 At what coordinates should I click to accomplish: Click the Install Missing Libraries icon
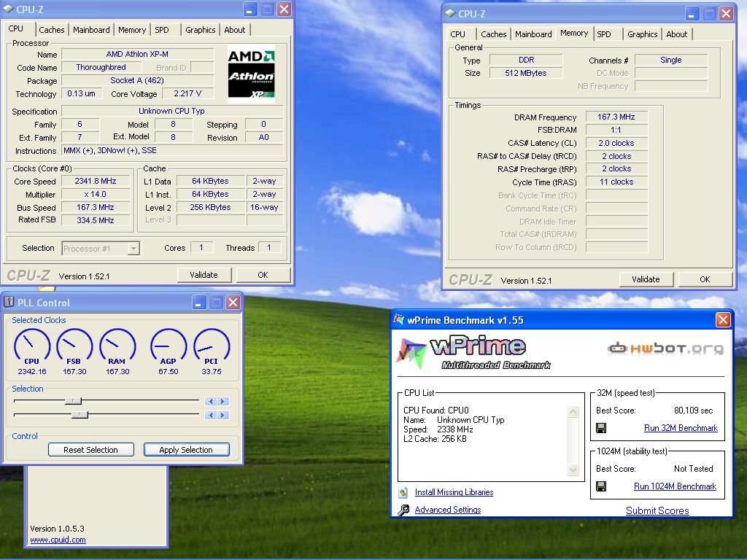coord(403,492)
